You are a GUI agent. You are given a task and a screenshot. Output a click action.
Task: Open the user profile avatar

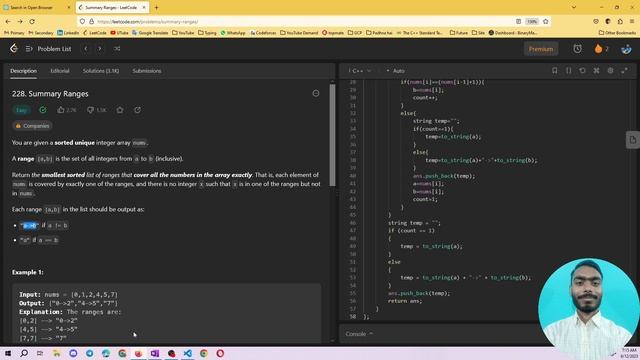coord(626,49)
